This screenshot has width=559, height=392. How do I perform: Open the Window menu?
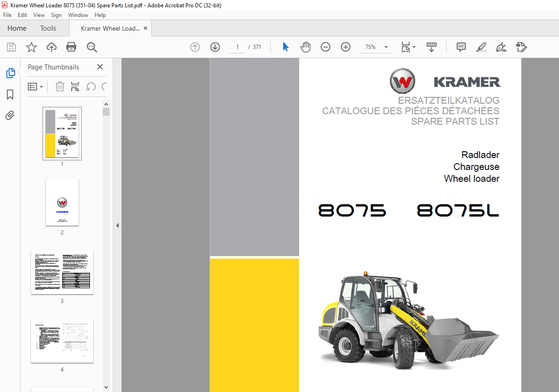point(78,15)
